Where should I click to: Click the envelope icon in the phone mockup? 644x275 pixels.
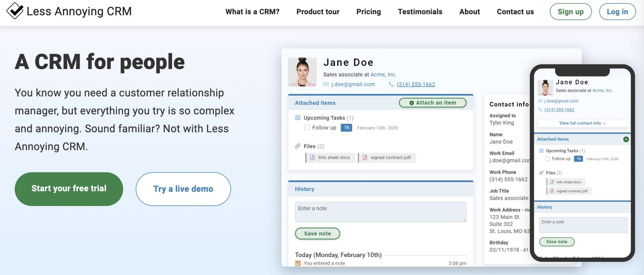click(x=540, y=101)
